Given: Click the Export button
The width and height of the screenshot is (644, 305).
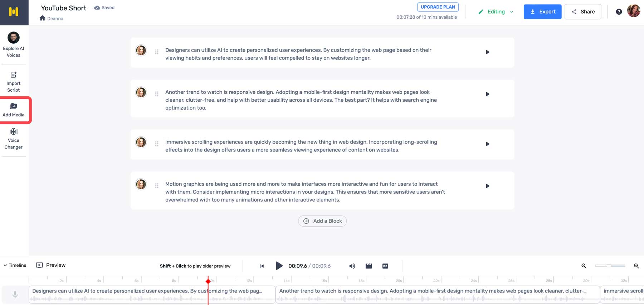Looking at the screenshot, I should (x=542, y=12).
